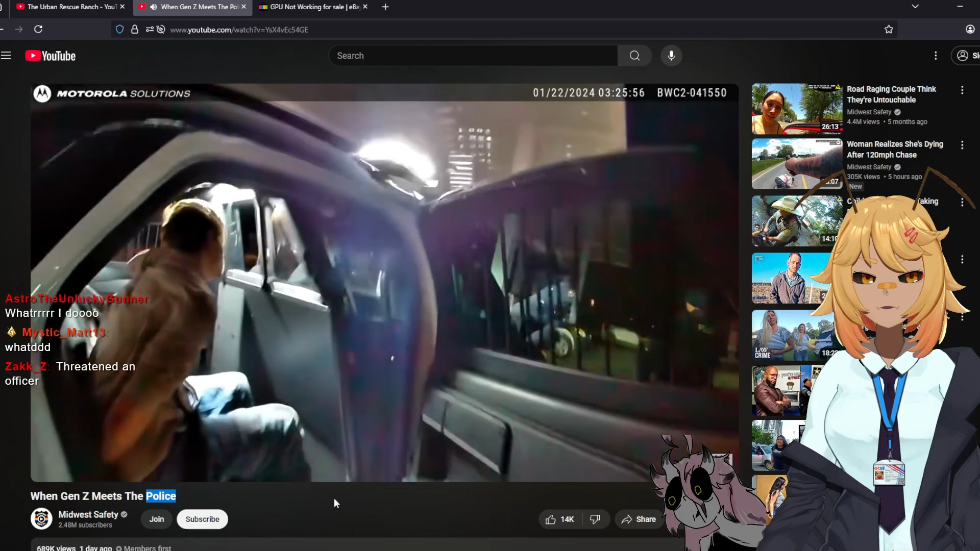This screenshot has height=551, width=980.
Task: Open the sheriff with cowboy hat thumbnail
Action: click(x=797, y=221)
